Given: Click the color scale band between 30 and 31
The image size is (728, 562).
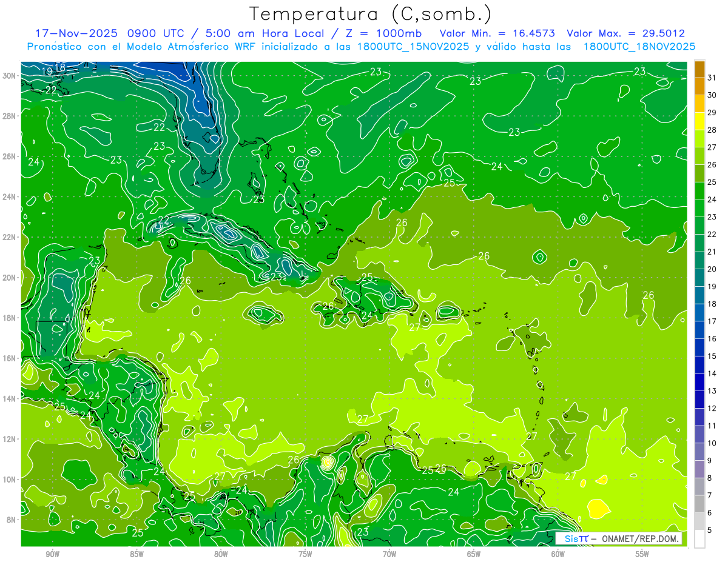Looking at the screenshot, I should click(x=699, y=86).
